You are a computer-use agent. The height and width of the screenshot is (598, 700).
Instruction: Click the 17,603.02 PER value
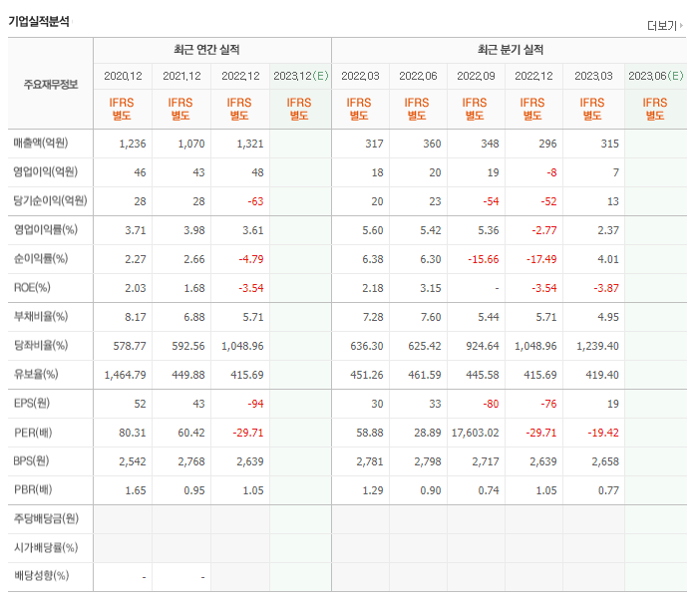click(x=475, y=433)
